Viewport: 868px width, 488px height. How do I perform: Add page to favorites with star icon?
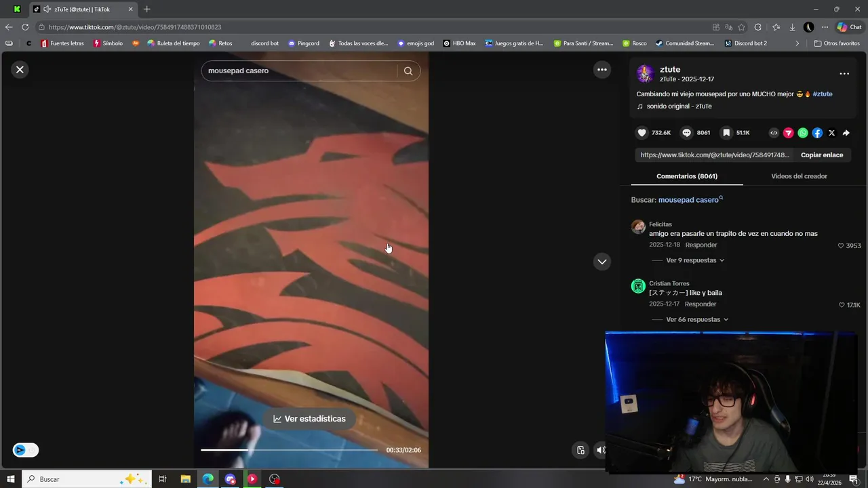(x=741, y=27)
